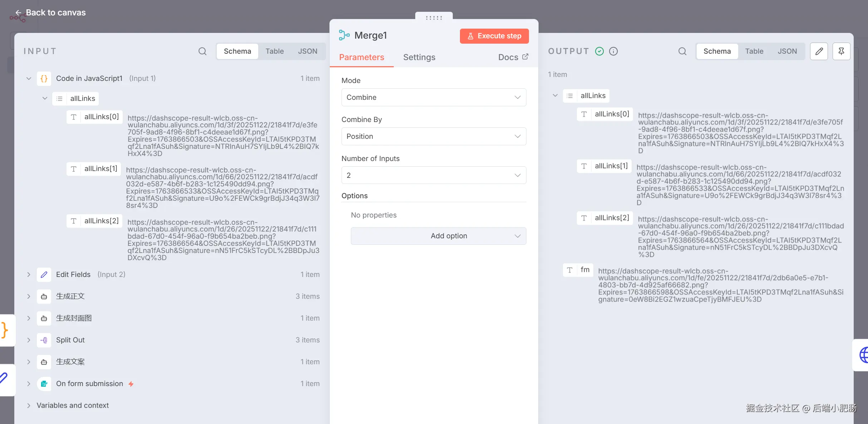The image size is (868, 424).
Task: Click the info icon beside OUTPUT
Action: [x=613, y=51]
